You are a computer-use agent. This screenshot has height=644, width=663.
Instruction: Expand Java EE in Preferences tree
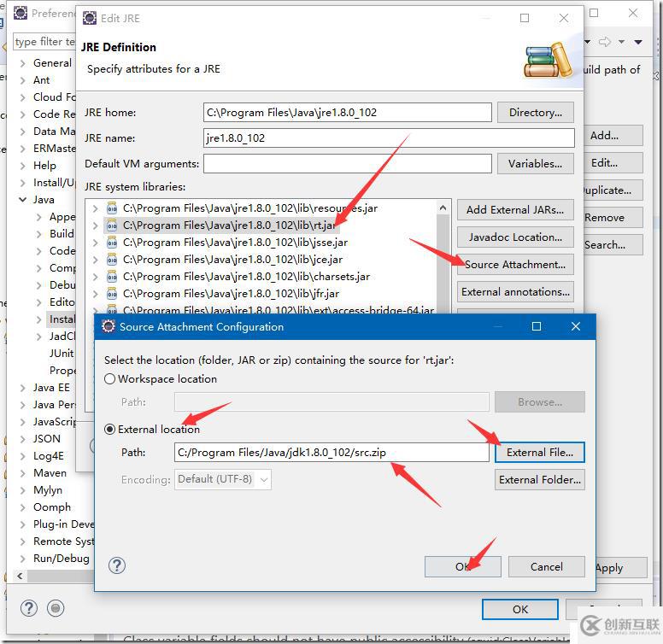click(x=22, y=388)
